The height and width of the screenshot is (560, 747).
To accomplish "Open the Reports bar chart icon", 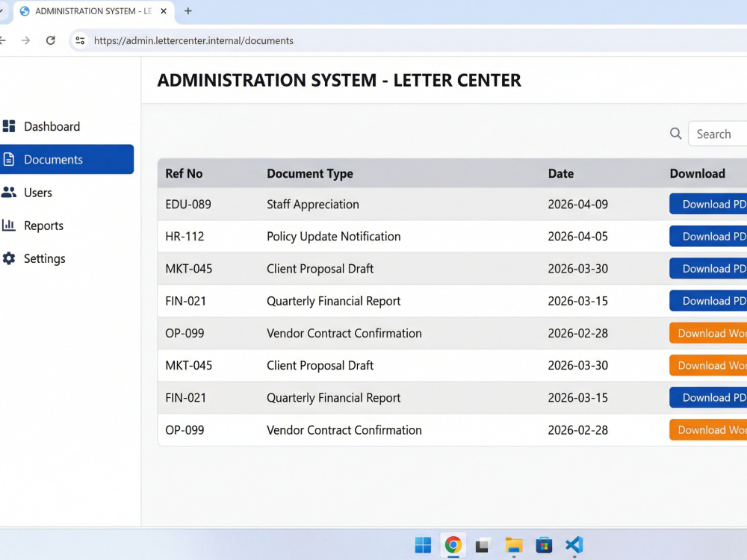I will click(8, 225).
